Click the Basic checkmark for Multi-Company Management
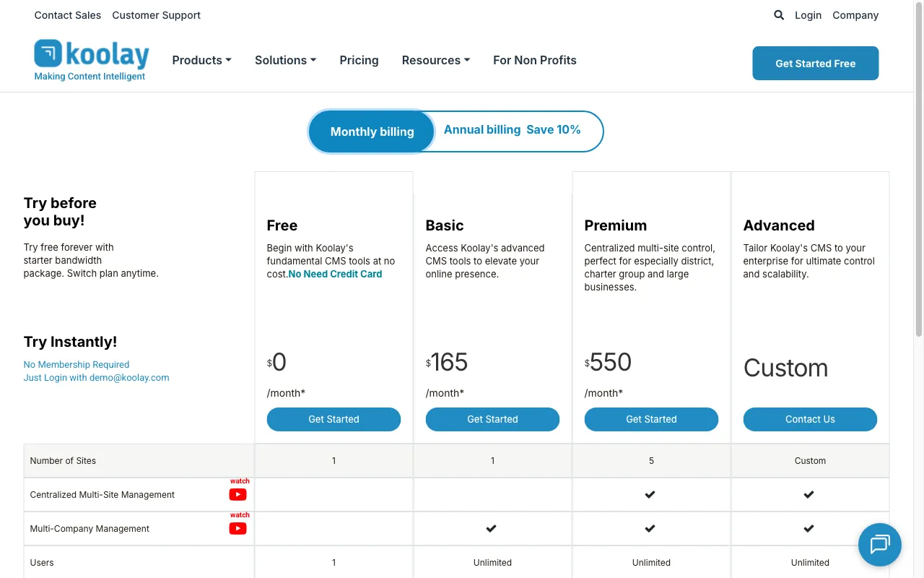This screenshot has width=924, height=578. click(491, 528)
